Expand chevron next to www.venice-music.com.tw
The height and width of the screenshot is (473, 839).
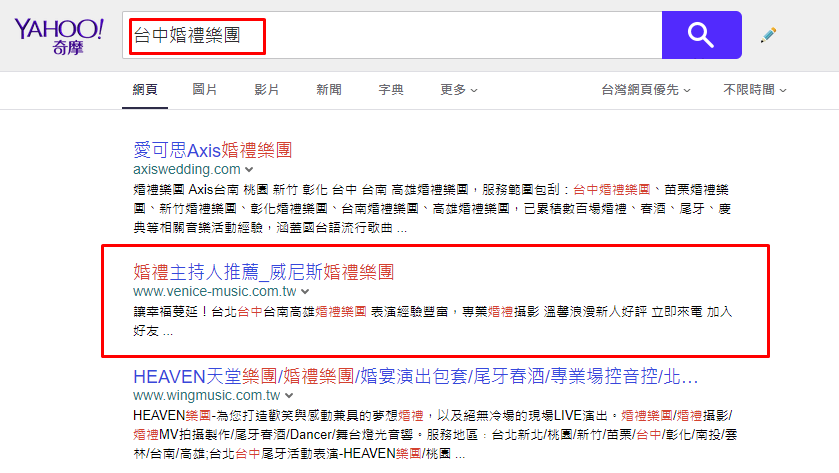tap(305, 292)
